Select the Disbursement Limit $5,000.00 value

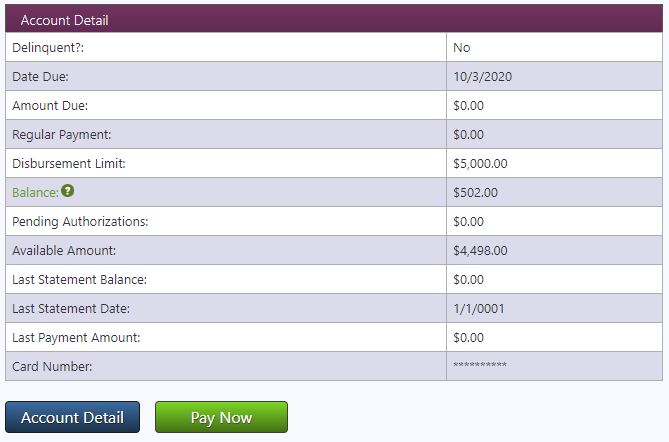(480, 163)
